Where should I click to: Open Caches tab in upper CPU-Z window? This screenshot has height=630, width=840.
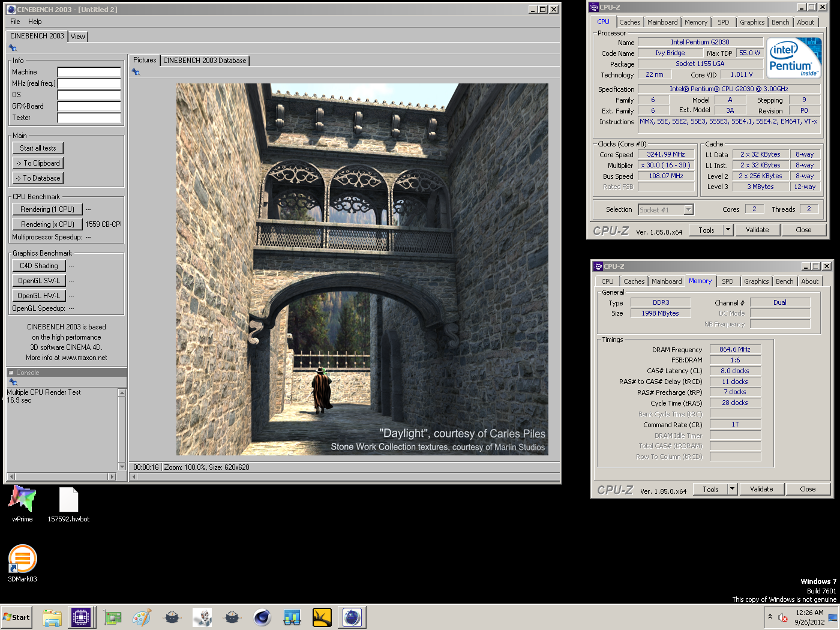click(x=630, y=22)
